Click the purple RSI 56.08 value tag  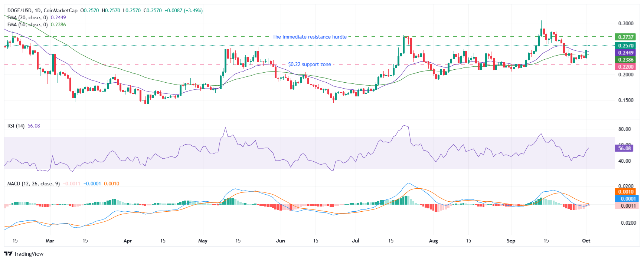coord(624,148)
